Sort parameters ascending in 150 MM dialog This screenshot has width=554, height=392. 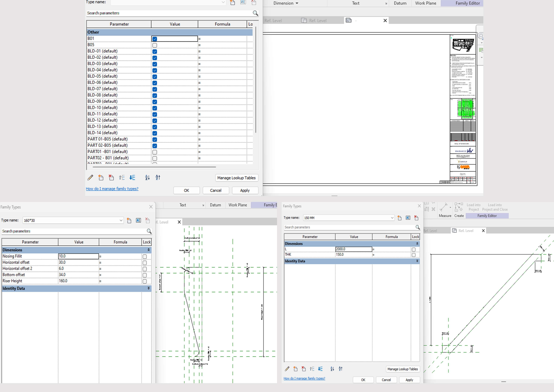point(332,369)
